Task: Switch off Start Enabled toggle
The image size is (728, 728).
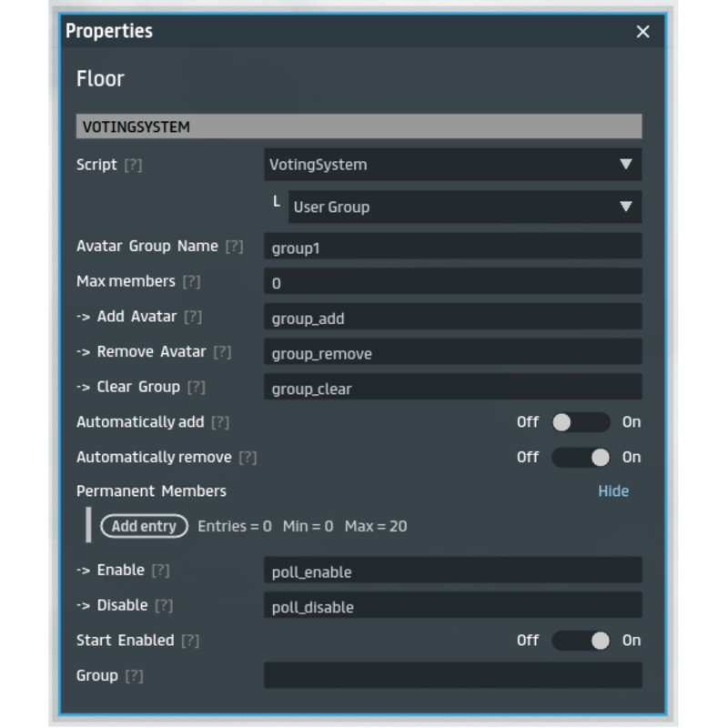Action: (x=581, y=641)
